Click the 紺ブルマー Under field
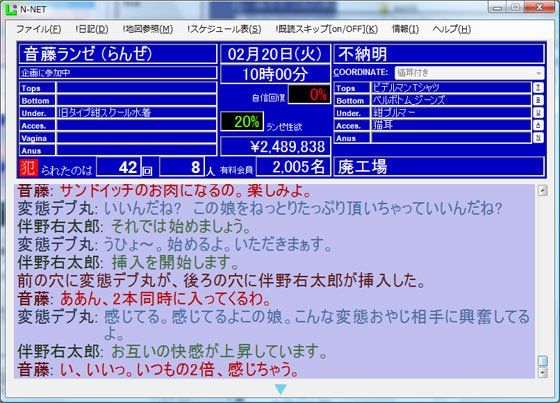560x403 pixels. pos(451,113)
